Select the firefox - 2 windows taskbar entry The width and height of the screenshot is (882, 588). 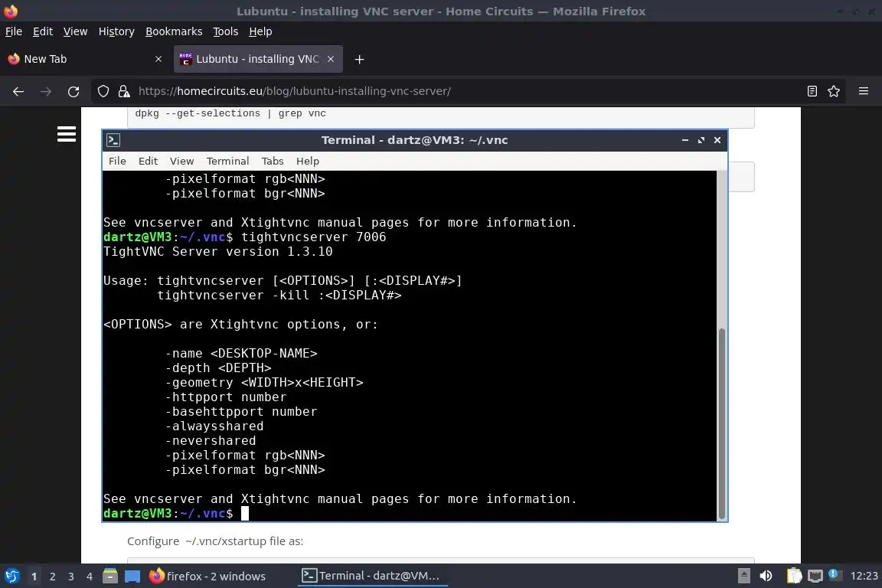(x=207, y=577)
